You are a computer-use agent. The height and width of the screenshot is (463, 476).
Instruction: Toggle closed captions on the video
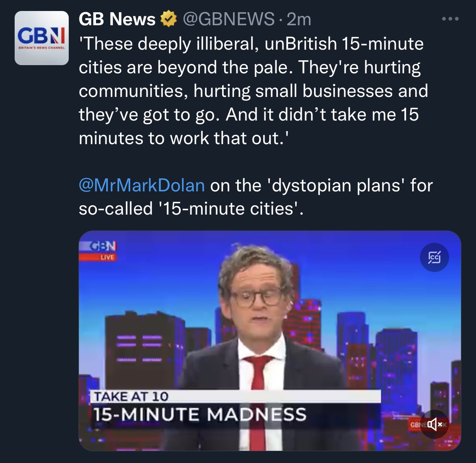434,257
